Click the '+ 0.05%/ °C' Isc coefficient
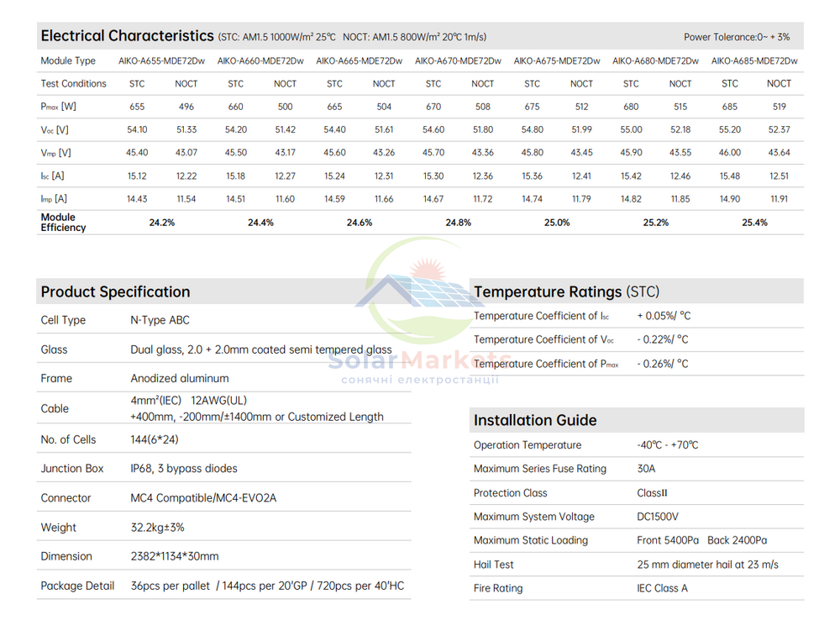 pyautogui.click(x=664, y=316)
